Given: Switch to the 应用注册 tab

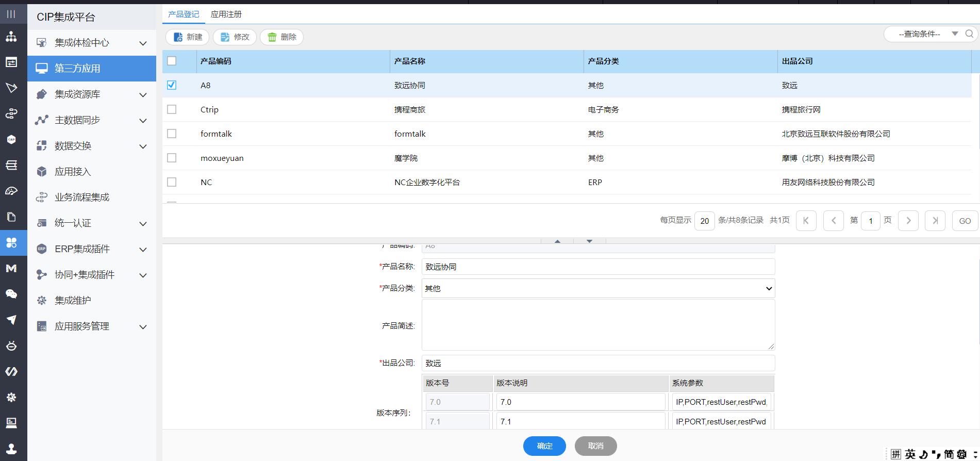Looking at the screenshot, I should click(x=226, y=14).
